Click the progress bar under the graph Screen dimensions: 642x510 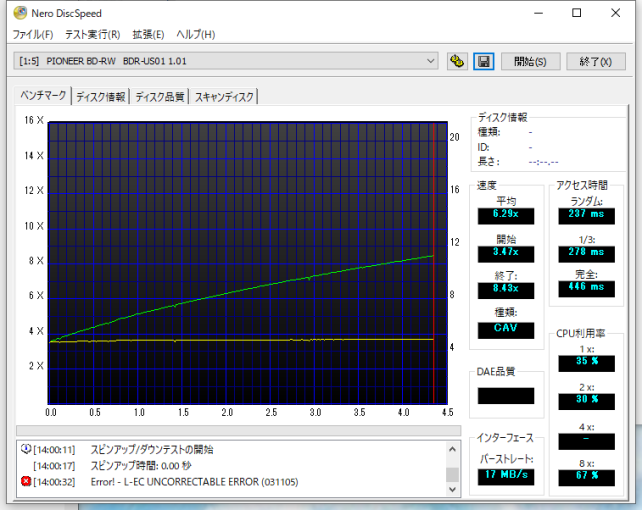[238, 430]
